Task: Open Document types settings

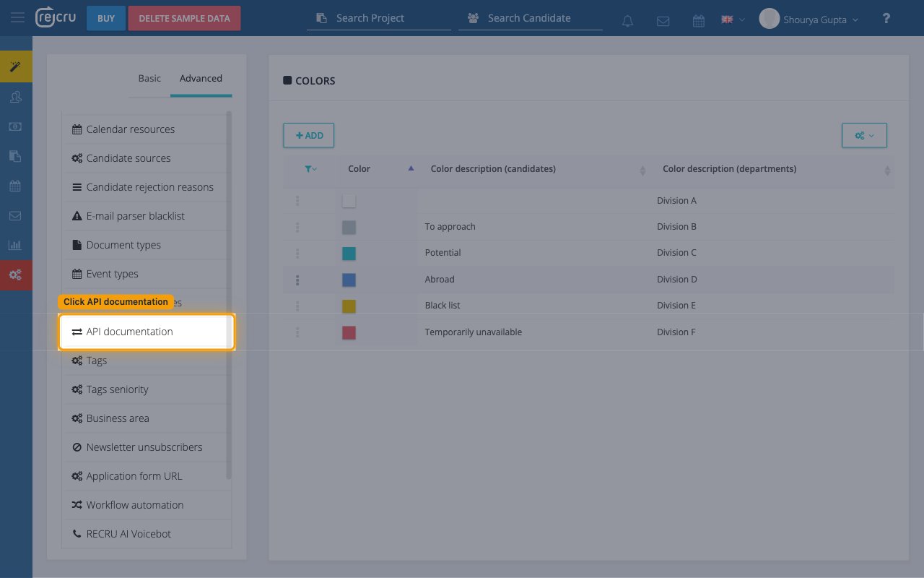Action: coord(147,245)
